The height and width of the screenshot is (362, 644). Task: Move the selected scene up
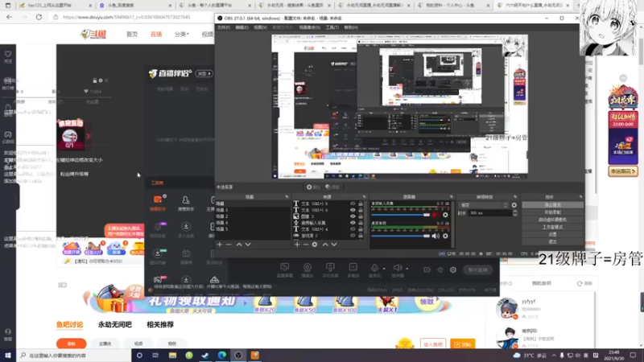point(239,245)
